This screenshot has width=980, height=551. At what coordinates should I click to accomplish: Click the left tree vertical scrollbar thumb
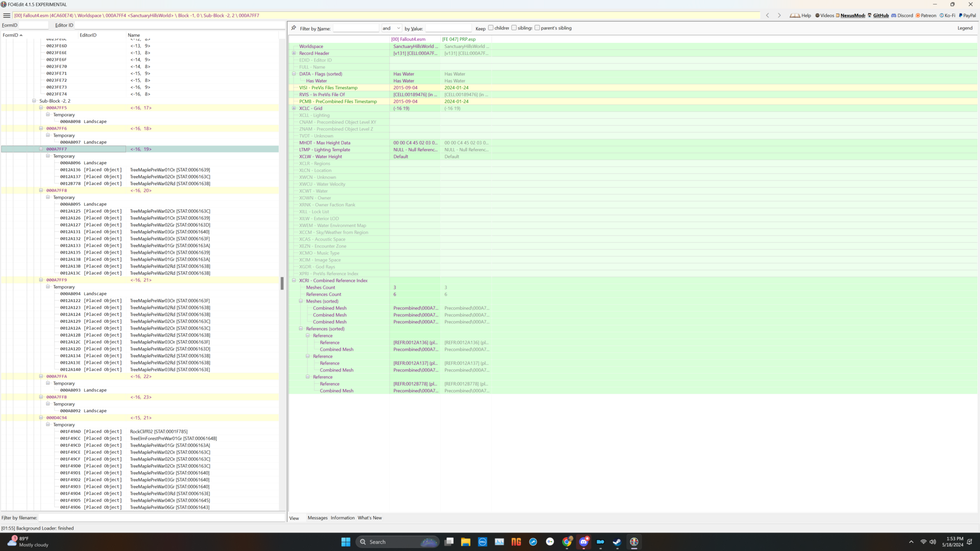[x=282, y=283]
